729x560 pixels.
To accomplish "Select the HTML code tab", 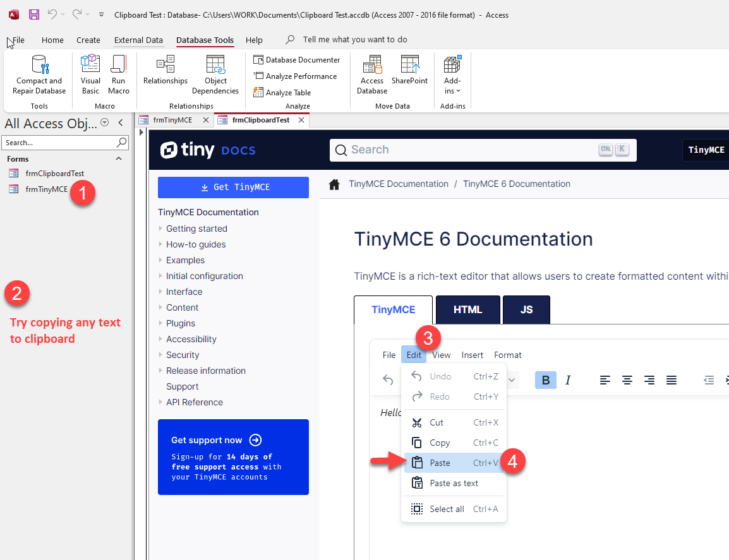I will [x=467, y=309].
